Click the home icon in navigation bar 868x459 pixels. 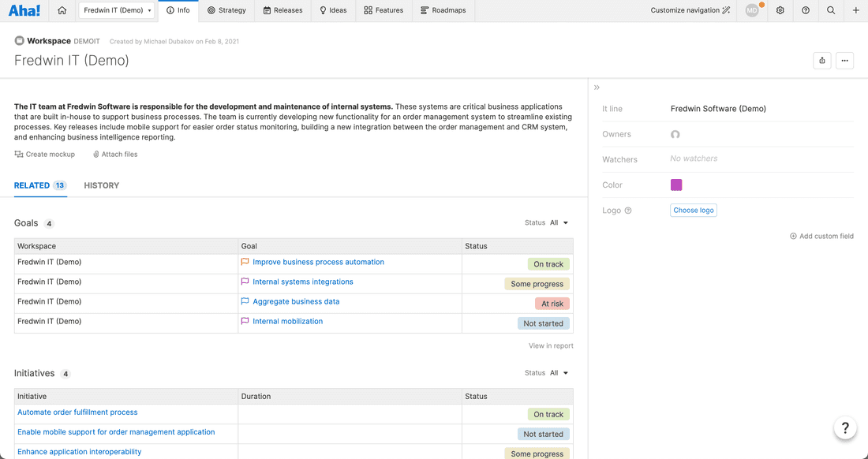(62, 11)
